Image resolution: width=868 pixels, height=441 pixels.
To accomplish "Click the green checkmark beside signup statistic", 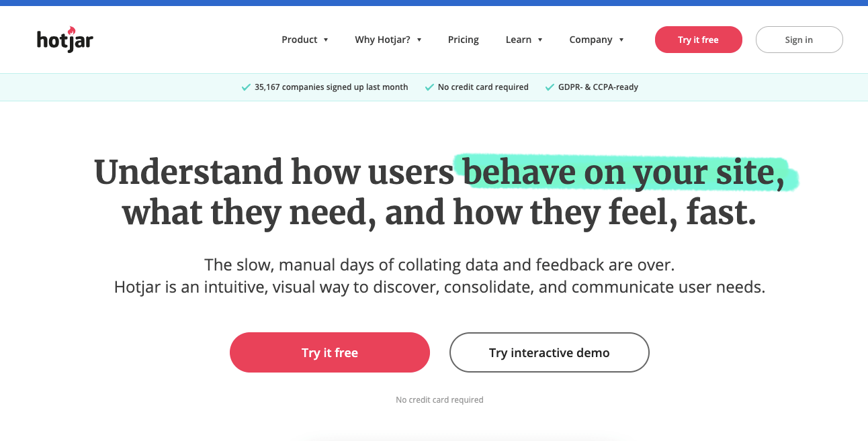I will pyautogui.click(x=245, y=87).
